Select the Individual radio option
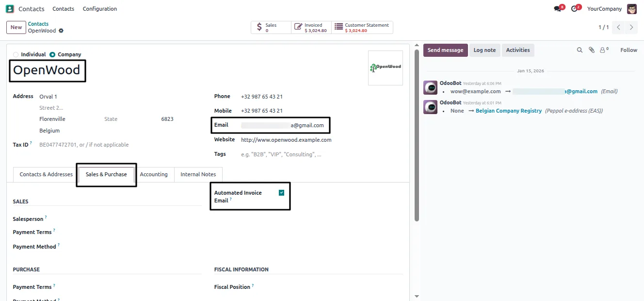This screenshot has width=644, height=301. (x=16, y=54)
